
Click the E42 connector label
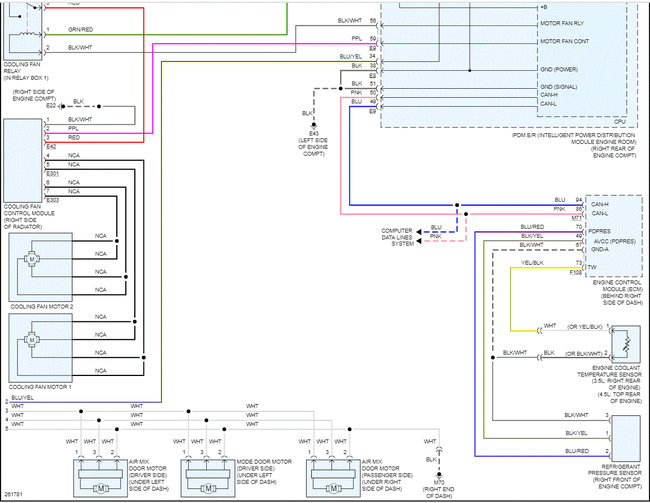(x=51, y=147)
